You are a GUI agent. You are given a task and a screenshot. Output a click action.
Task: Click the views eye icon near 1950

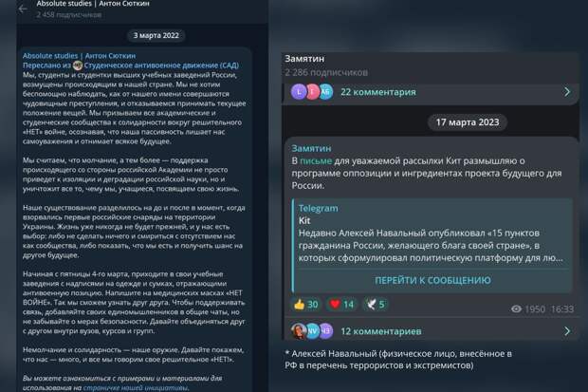click(x=516, y=309)
